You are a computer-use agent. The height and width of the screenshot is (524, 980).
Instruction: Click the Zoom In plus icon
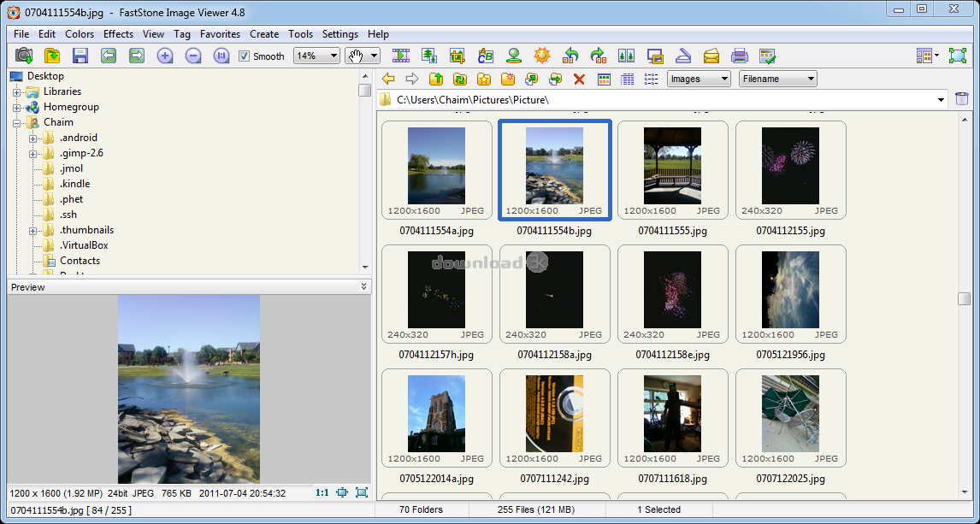tap(164, 56)
